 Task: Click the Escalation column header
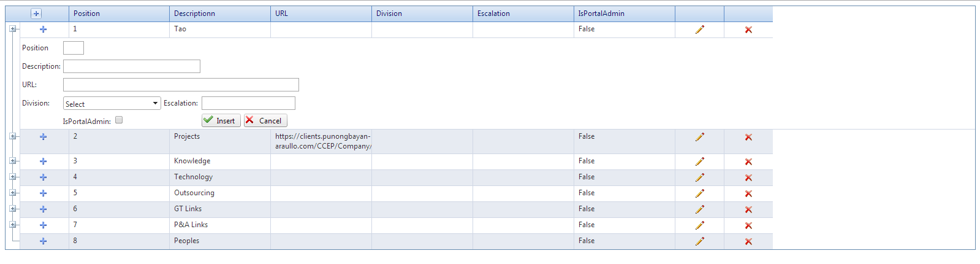[x=493, y=14]
